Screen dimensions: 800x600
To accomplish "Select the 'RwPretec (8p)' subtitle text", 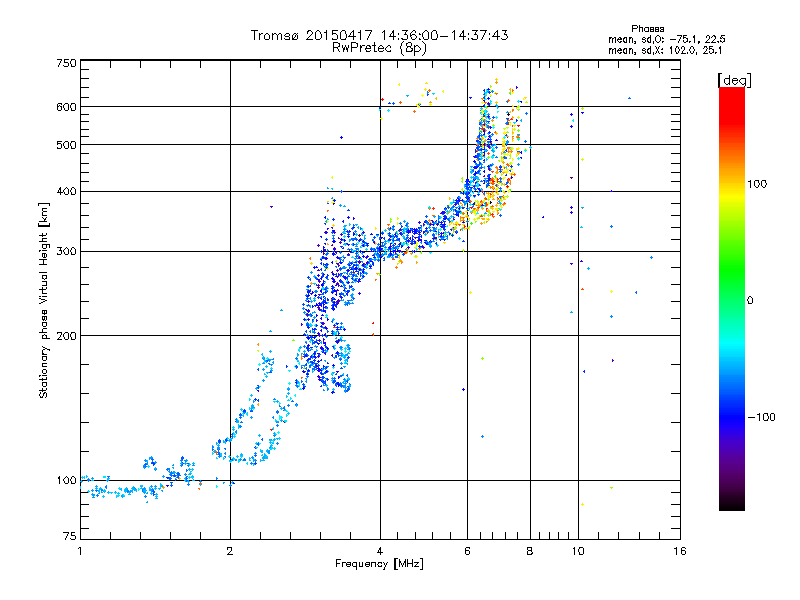I will 379,48.
